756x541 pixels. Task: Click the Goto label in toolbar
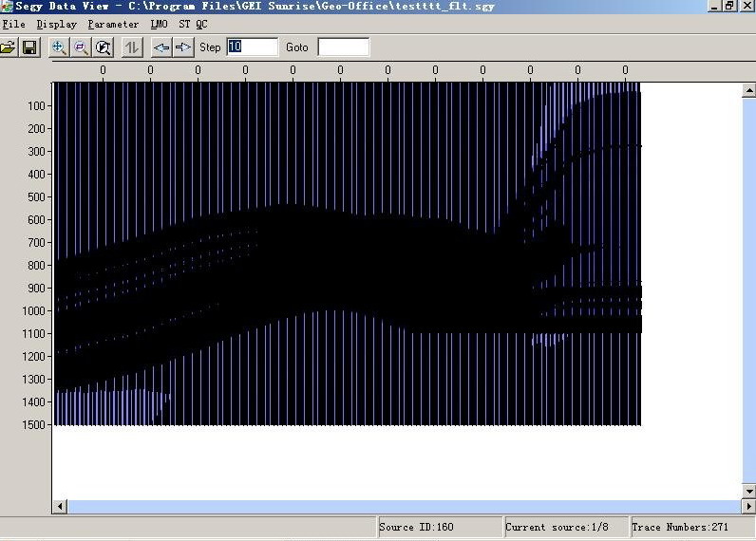click(296, 47)
